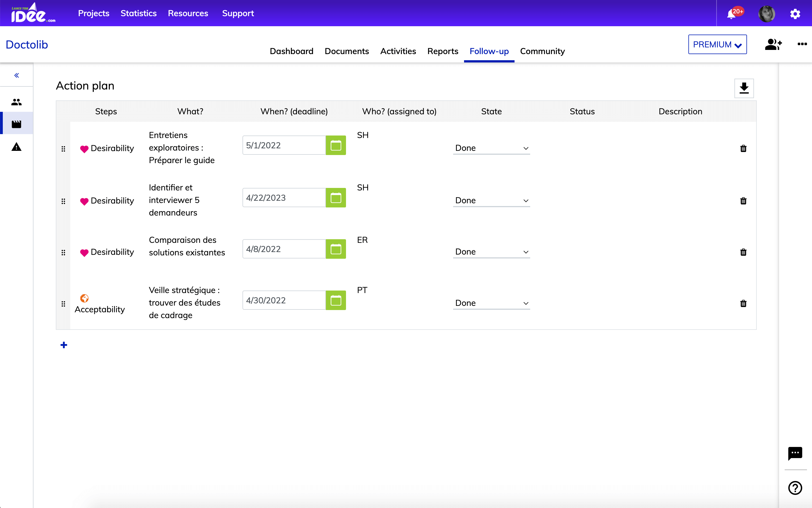
Task: Delete the Identifier et interviewer 5 demandeurs row
Action: tap(743, 201)
